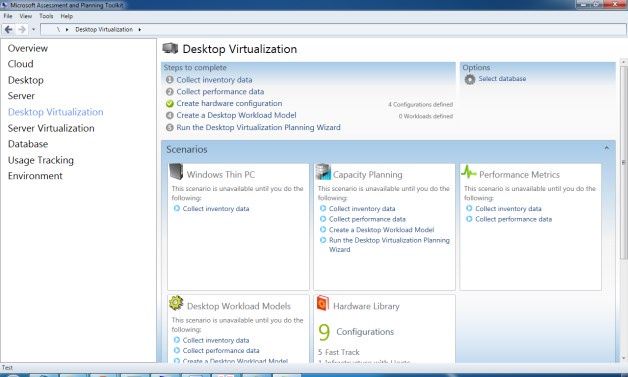Image resolution: width=628 pixels, height=377 pixels.
Task: Click the Test status bar entry
Action: pyautogui.click(x=7, y=367)
